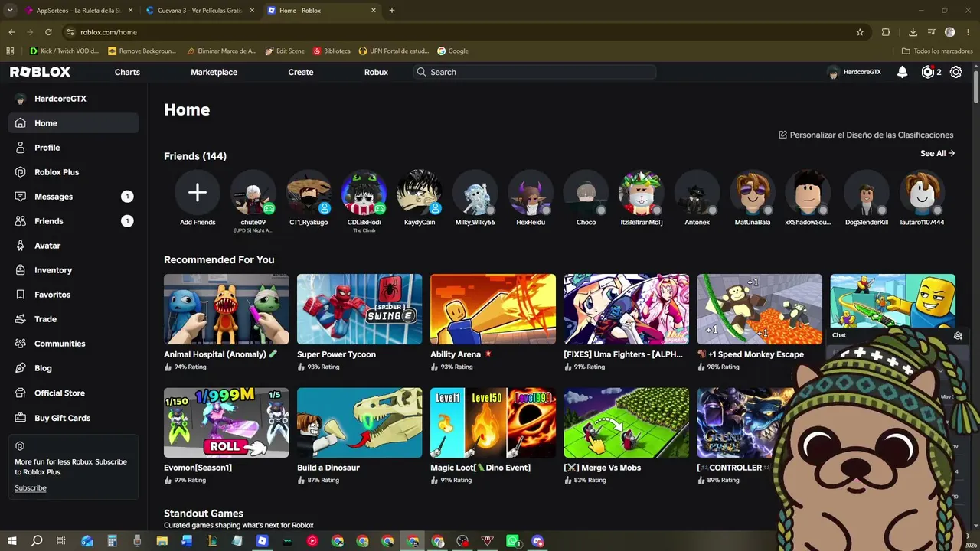The width and height of the screenshot is (980, 551).
Task: Open HardcoreGTX profile in the top bar
Action: (x=854, y=72)
